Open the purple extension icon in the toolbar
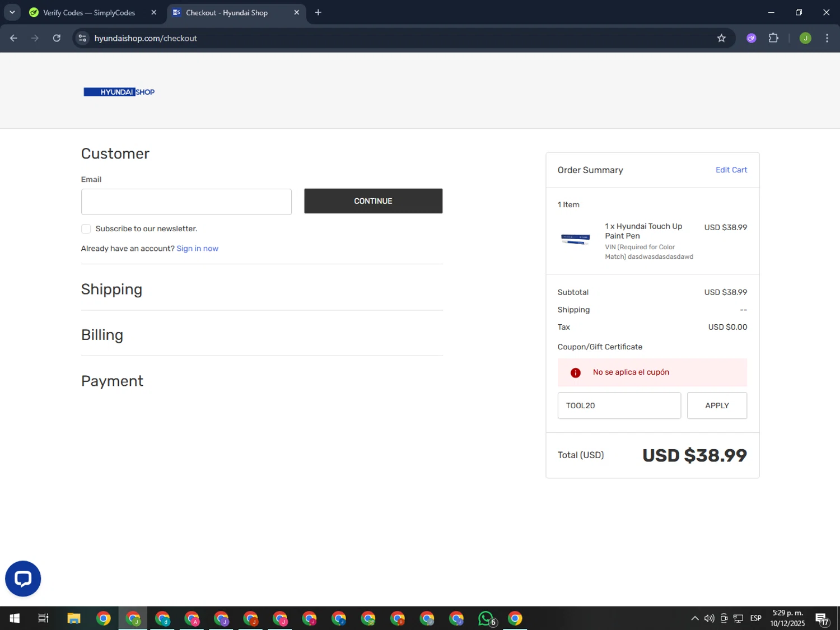Viewport: 840px width, 630px height. tap(752, 38)
